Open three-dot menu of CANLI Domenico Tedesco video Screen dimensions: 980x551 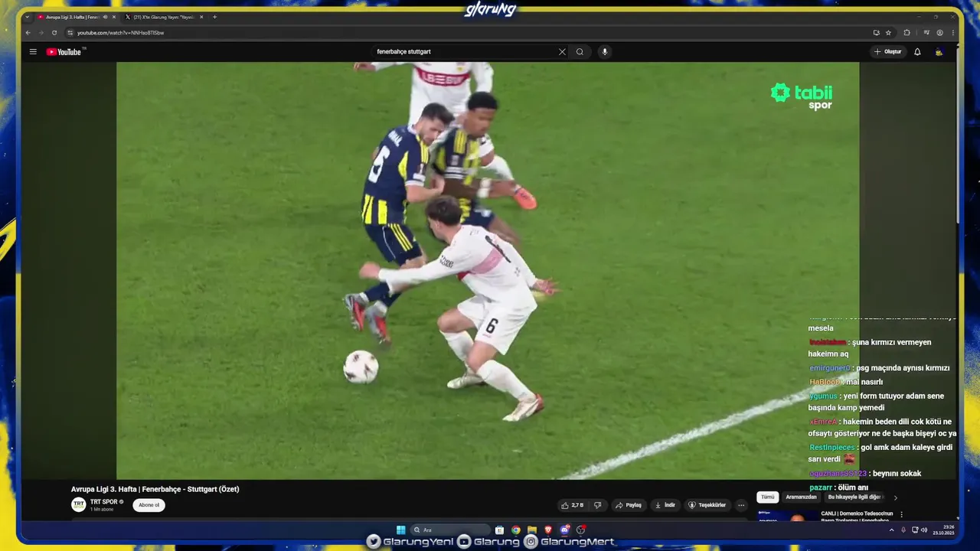click(901, 514)
